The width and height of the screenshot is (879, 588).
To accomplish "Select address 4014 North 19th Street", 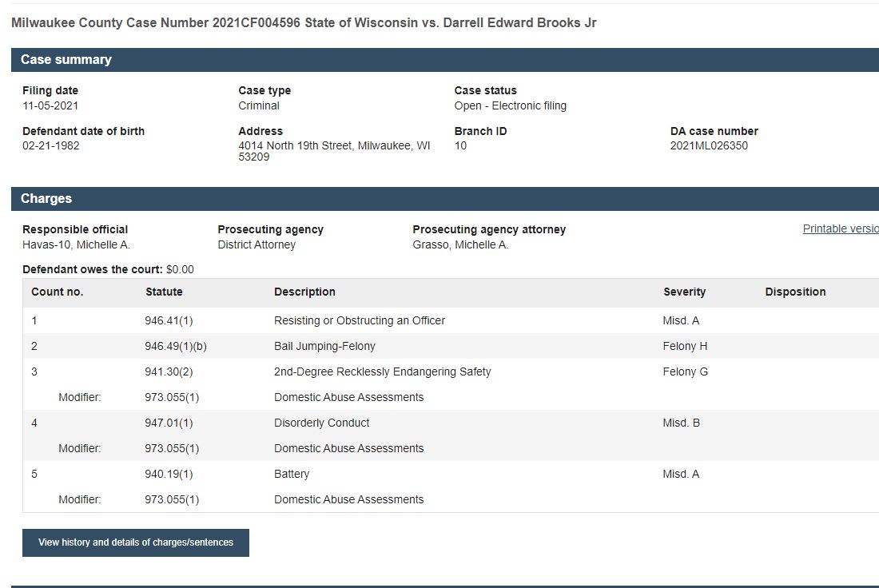I will 334,151.
